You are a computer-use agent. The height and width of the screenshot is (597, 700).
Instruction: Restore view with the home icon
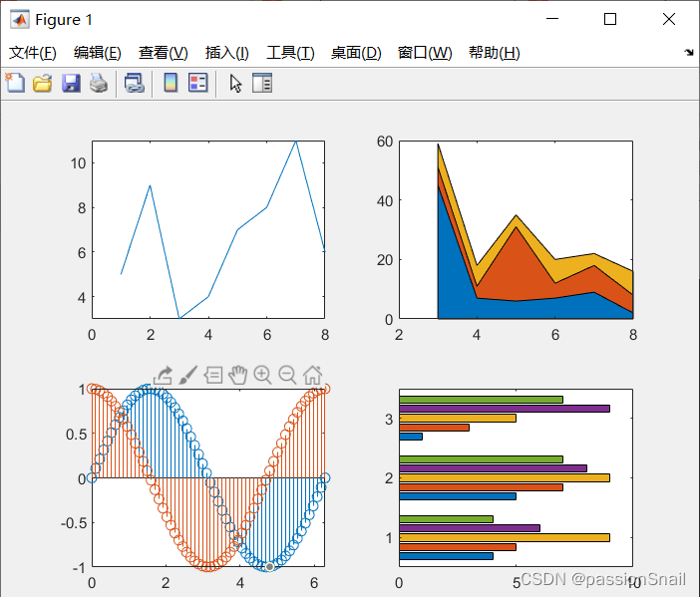pyautogui.click(x=312, y=376)
